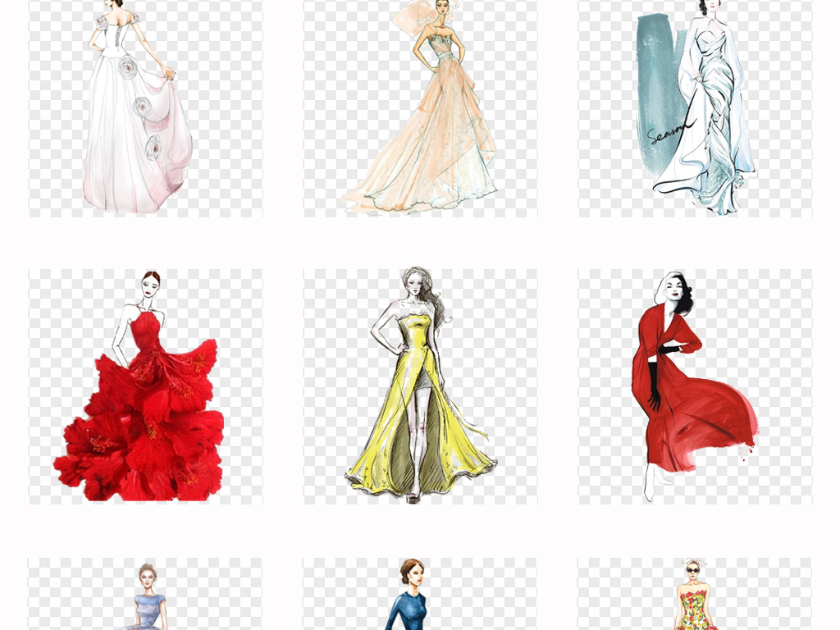Select the floral strapless dress with sunglasses thumbnail
Screen dimensions: 840x630
pos(696,594)
